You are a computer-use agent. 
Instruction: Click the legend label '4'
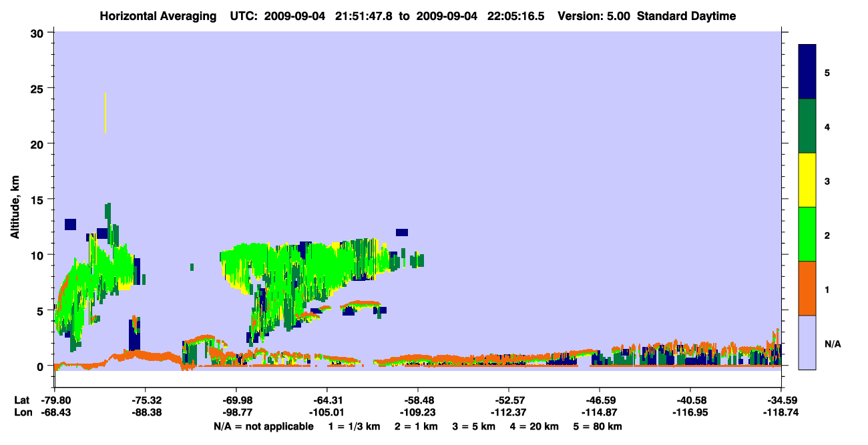tap(827, 126)
